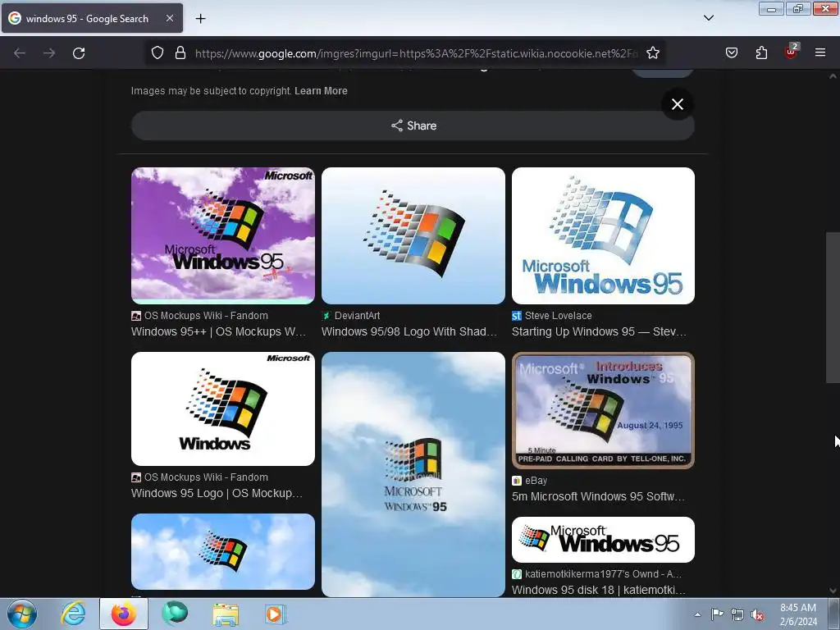Open the green sphere app taskbar icon
The width and height of the screenshot is (840, 630).
pos(175,614)
